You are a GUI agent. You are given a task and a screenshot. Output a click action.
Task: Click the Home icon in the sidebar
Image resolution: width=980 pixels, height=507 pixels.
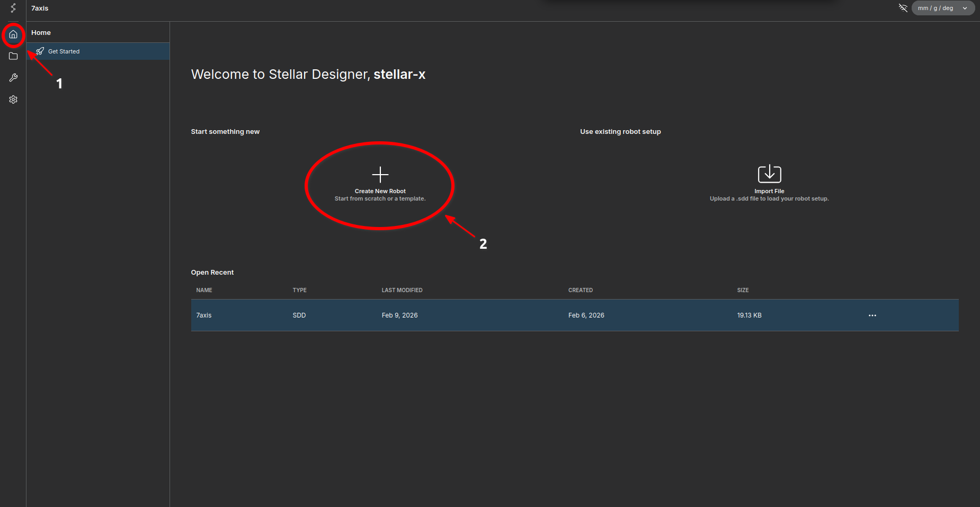point(13,35)
